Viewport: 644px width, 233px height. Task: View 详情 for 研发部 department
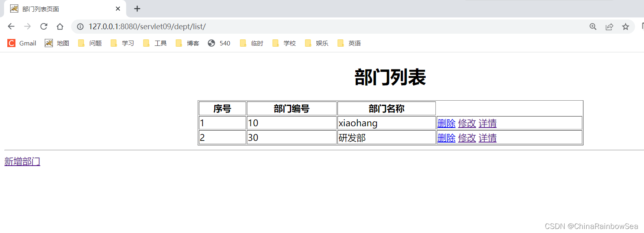[487, 138]
